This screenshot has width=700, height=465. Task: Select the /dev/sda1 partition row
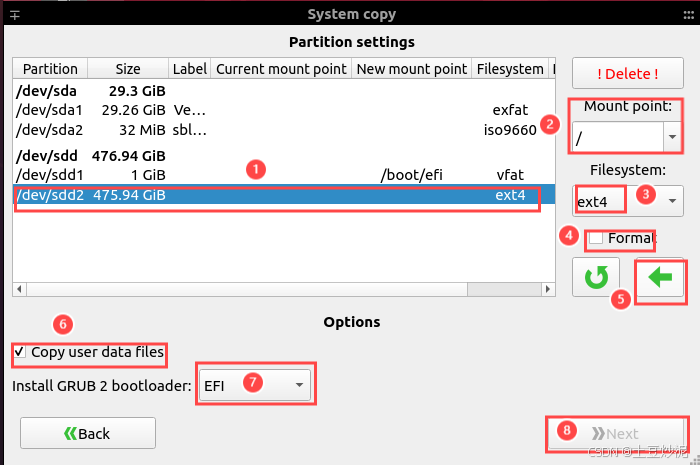click(x=284, y=110)
